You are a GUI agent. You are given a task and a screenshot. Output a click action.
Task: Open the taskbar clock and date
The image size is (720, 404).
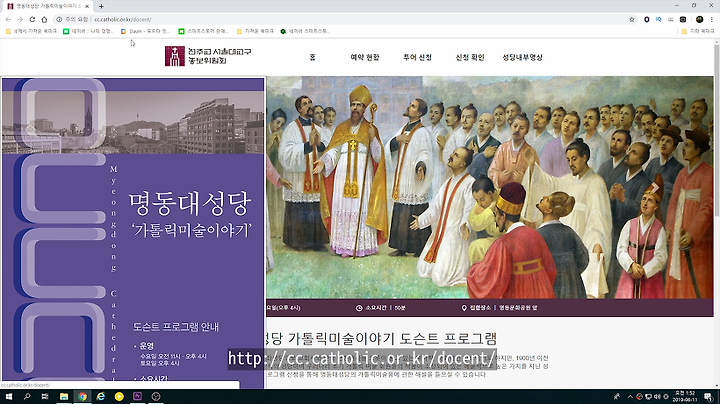point(685,397)
